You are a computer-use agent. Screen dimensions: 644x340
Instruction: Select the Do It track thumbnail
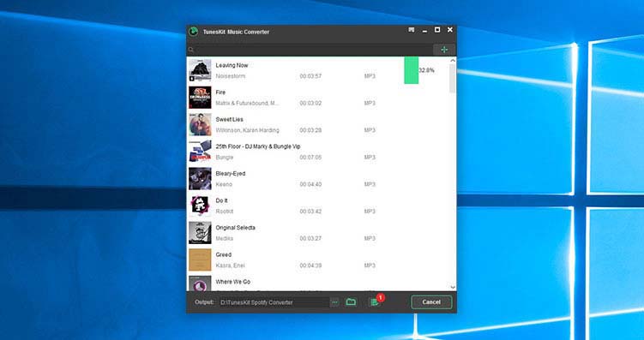[x=200, y=206]
